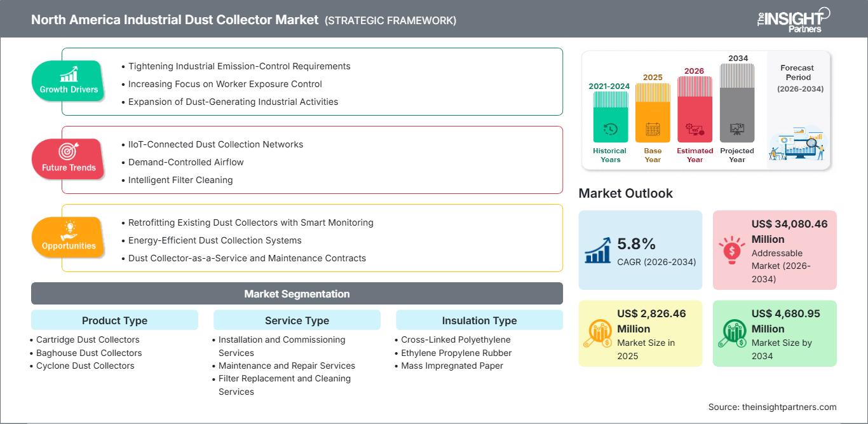Click the Base Year calendar icon
This screenshot has width=868, height=424.
[x=653, y=130]
